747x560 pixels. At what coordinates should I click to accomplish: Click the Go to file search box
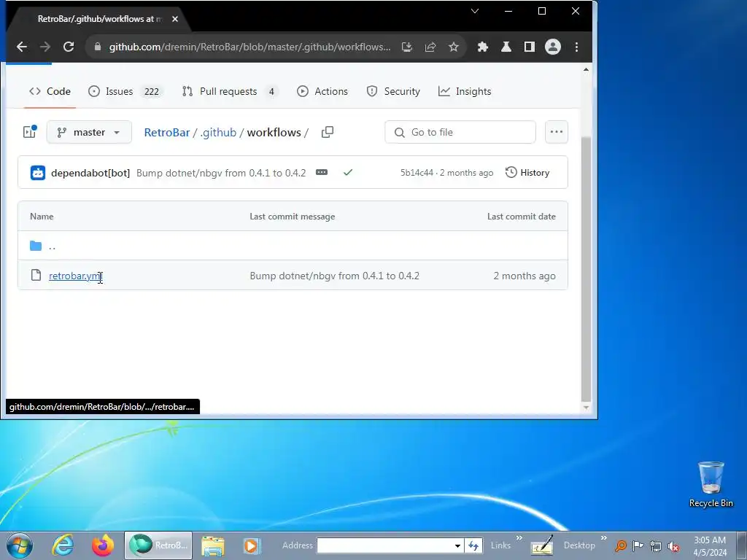coord(460,132)
